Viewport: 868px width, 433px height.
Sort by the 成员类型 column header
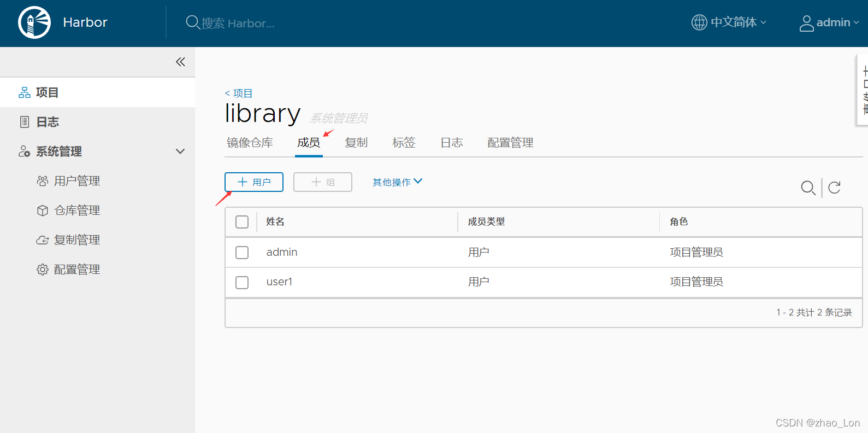[486, 222]
